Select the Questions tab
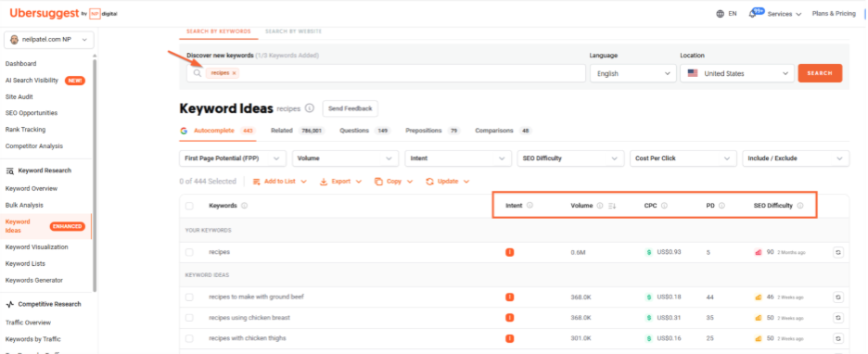Image resolution: width=868 pixels, height=354 pixels. tap(364, 131)
